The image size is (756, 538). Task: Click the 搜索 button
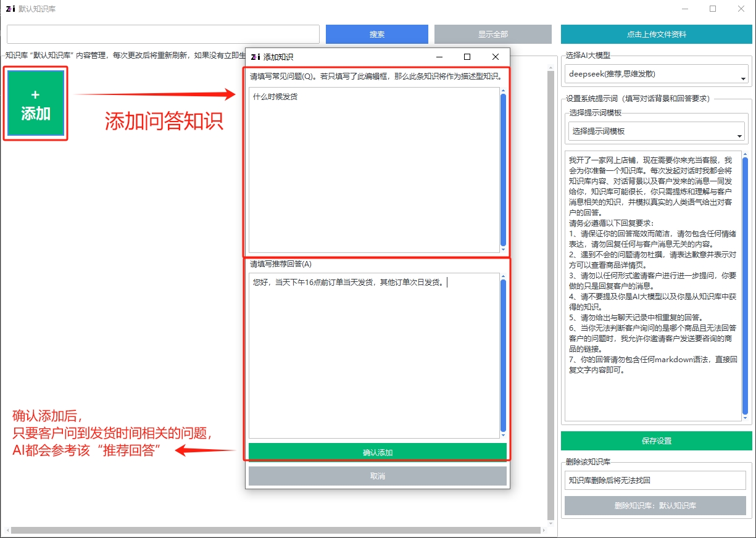(x=376, y=35)
